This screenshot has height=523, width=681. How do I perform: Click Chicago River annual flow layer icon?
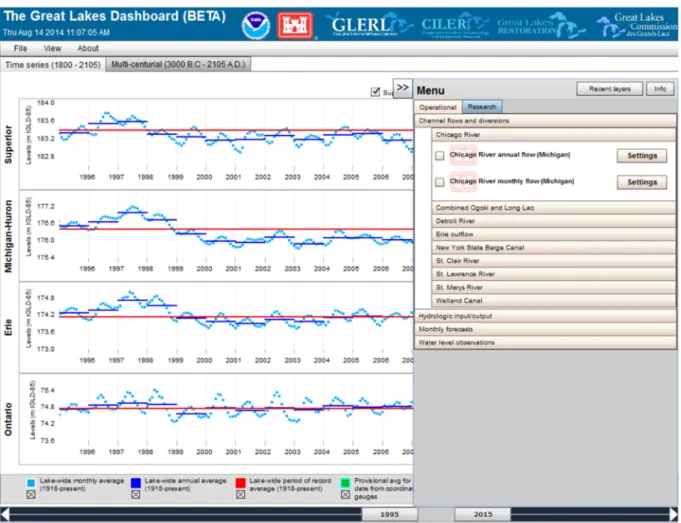tap(463, 155)
